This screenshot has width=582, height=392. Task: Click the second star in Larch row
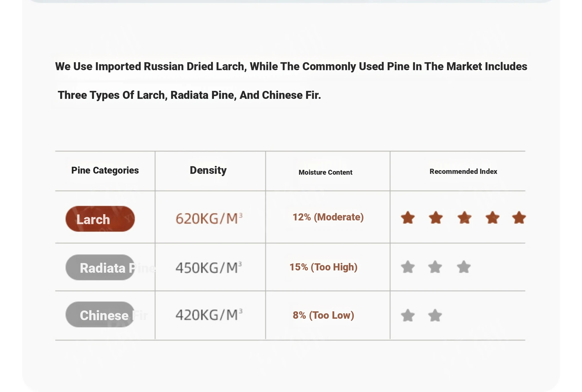[436, 218]
